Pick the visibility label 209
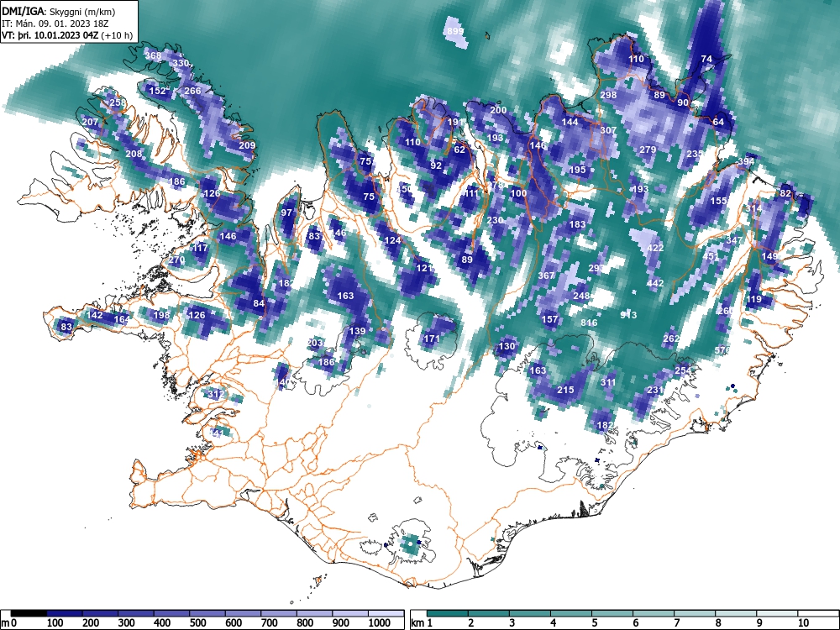 [247, 145]
